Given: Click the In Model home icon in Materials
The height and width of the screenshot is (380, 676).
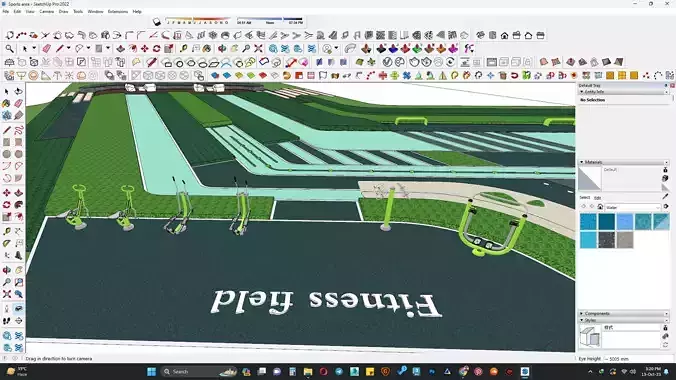Looking at the screenshot, I should (600, 207).
